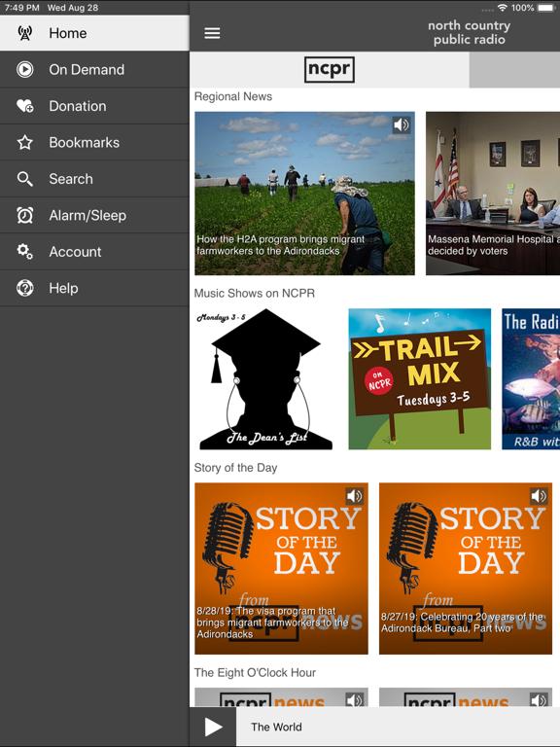
Task: Tap speaker icon on second Eight O'Clock Hour card
Action: pyautogui.click(x=539, y=700)
